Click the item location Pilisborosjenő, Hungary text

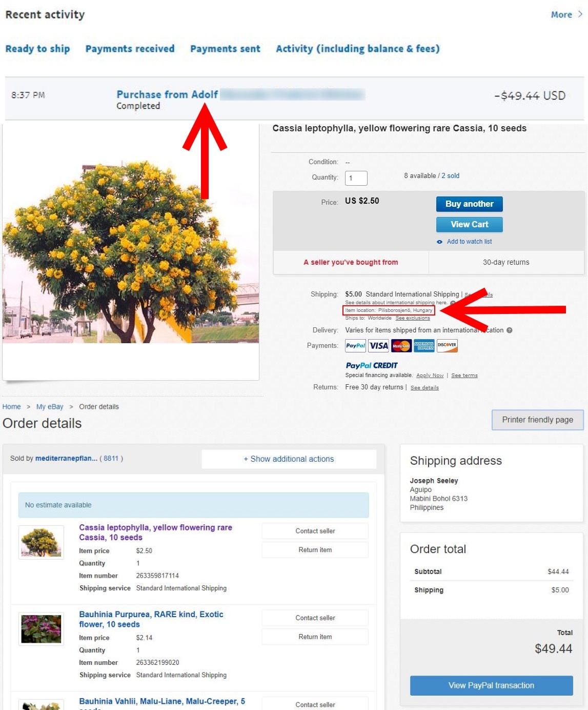pos(389,310)
